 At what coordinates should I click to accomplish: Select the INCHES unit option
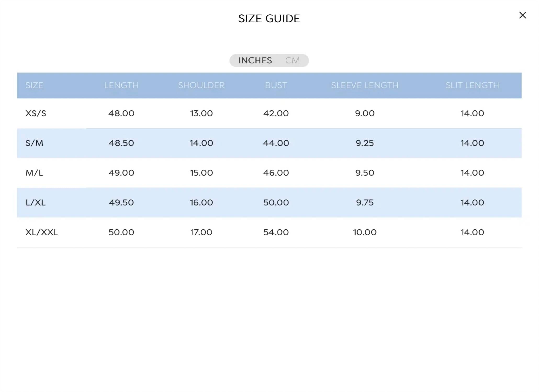[255, 60]
